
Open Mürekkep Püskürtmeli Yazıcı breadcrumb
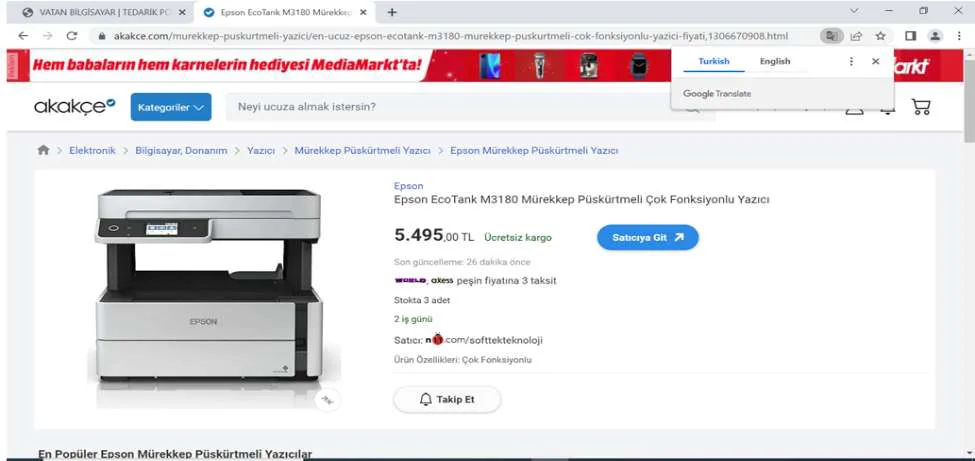(363, 151)
